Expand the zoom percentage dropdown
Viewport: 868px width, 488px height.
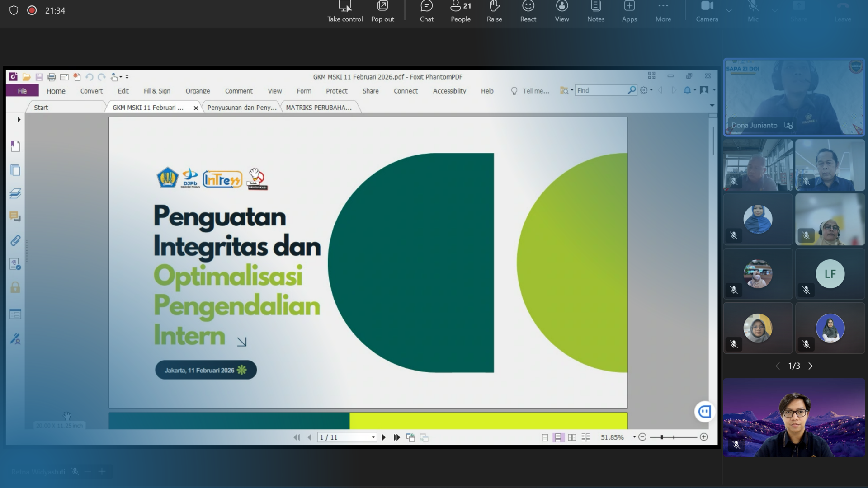[634, 437]
